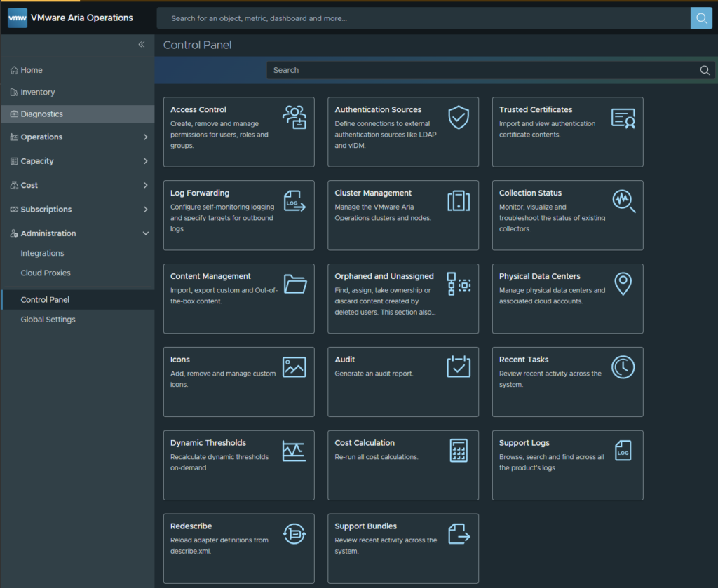The width and height of the screenshot is (718, 588).
Task: Click the 'Re-run all cost calculations.' text
Action: [x=377, y=457]
